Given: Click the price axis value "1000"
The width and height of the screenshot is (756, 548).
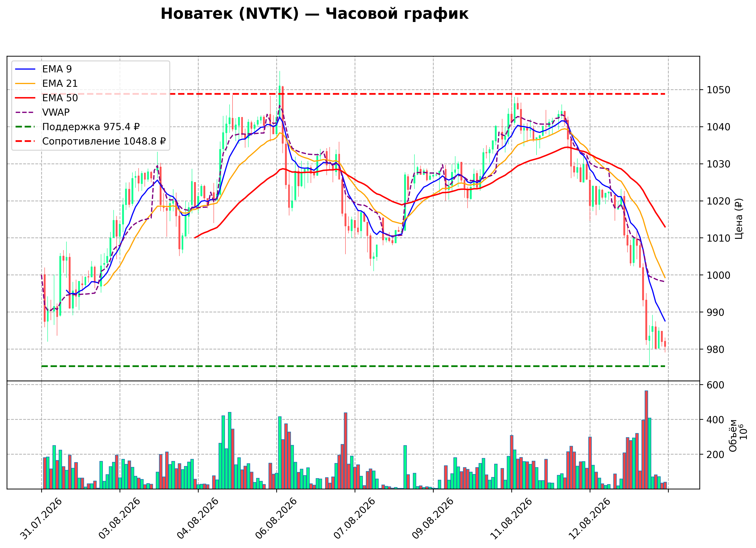Looking at the screenshot, I should pos(718,275).
